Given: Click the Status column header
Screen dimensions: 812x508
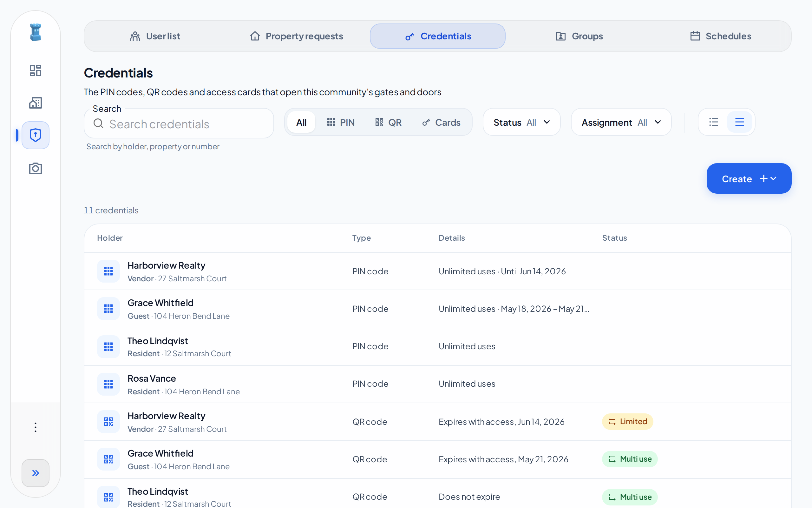Looking at the screenshot, I should tap(614, 238).
